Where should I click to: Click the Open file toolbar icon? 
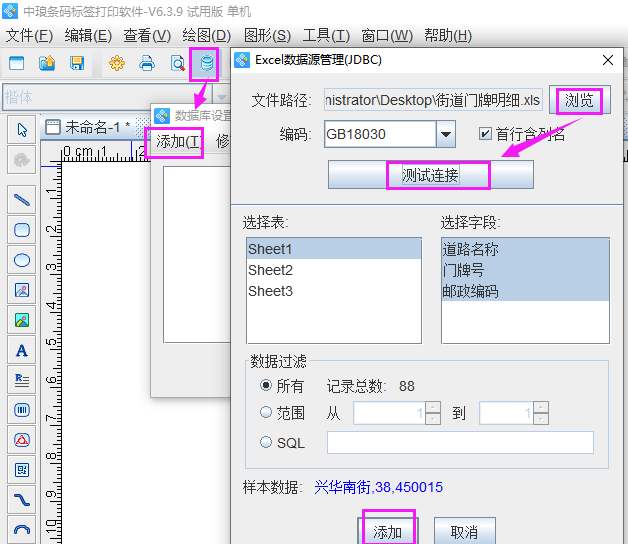pyautogui.click(x=47, y=63)
